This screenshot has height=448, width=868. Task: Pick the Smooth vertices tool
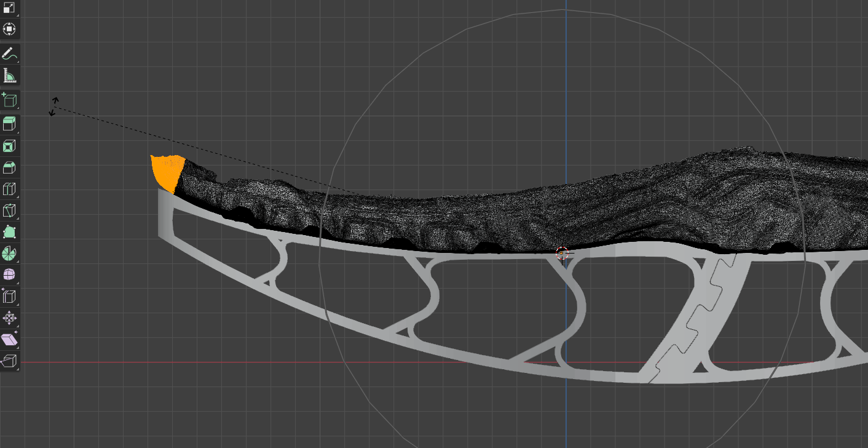tap(9, 275)
